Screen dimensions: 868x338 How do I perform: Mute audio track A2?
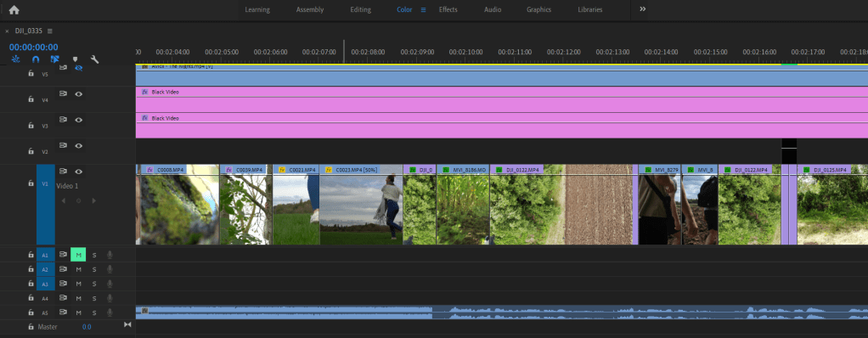pyautogui.click(x=79, y=269)
